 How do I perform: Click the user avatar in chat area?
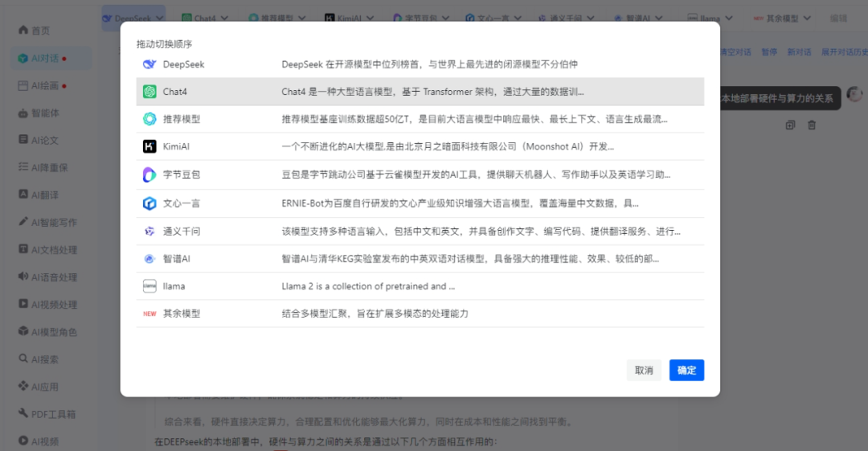click(x=854, y=94)
